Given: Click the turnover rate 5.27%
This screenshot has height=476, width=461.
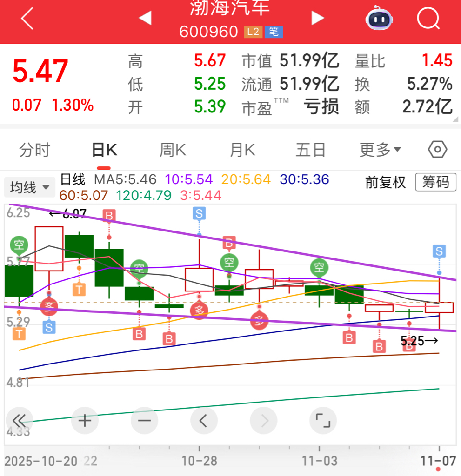Looking at the screenshot, I should pos(430,84).
